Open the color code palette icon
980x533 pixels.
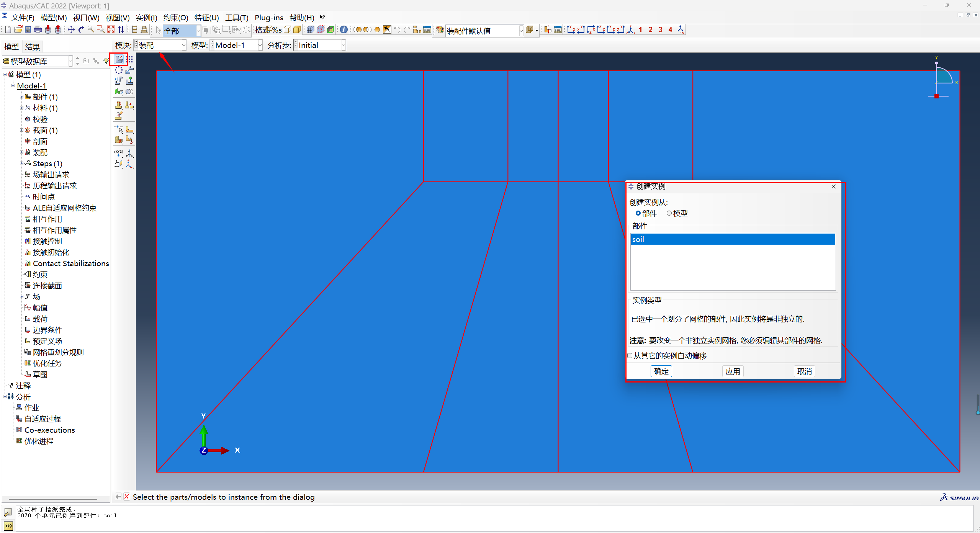[440, 30]
